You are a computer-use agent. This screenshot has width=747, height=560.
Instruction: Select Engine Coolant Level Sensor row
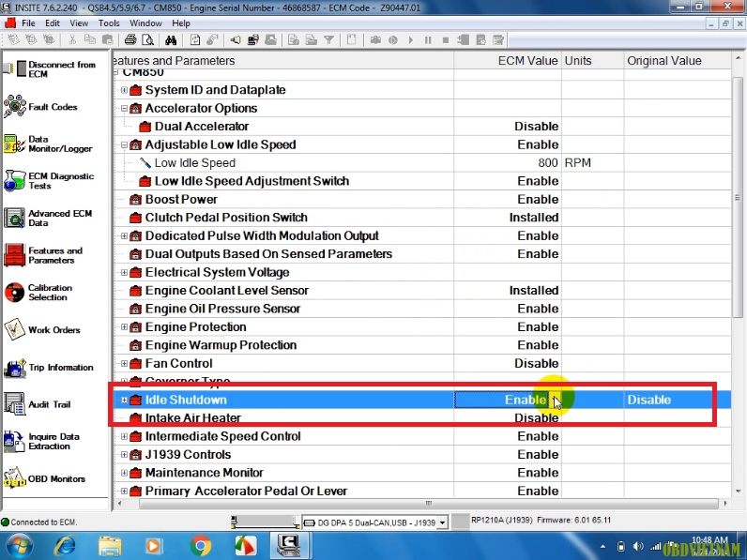pos(422,291)
